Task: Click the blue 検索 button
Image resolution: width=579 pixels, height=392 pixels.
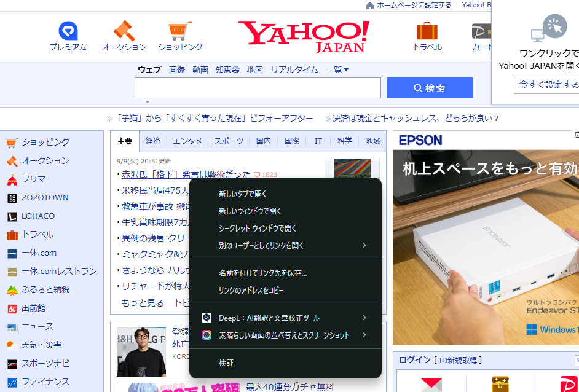Action: [x=430, y=88]
